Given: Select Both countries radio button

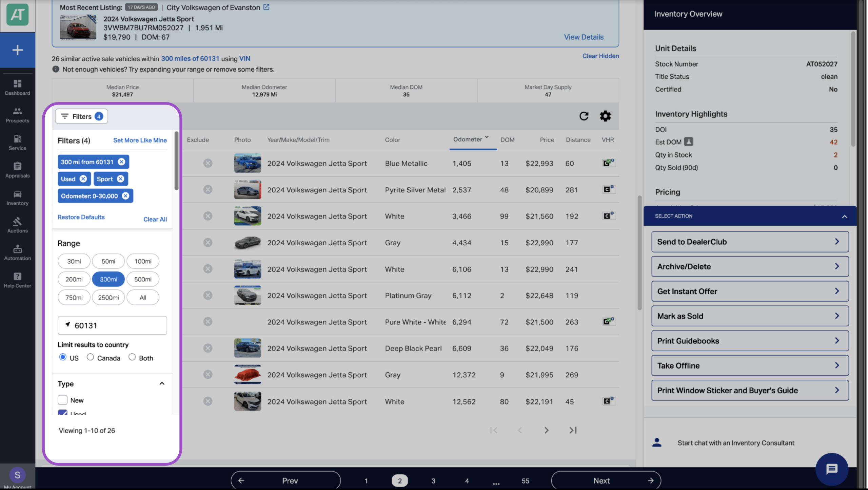Looking at the screenshot, I should click(x=132, y=357).
